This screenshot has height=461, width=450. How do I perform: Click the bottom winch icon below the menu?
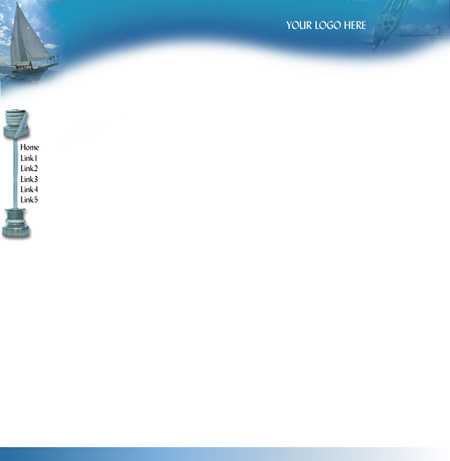coord(16,223)
